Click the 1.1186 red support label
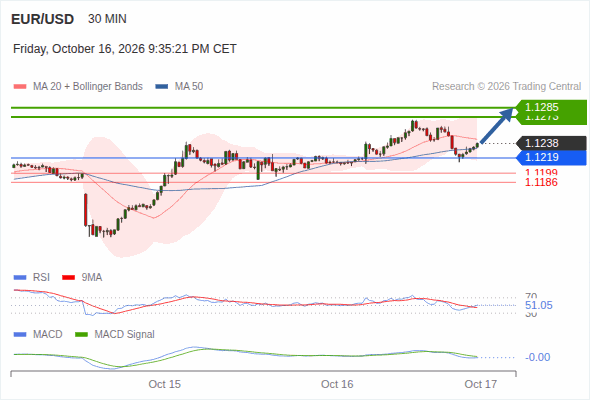 point(541,183)
